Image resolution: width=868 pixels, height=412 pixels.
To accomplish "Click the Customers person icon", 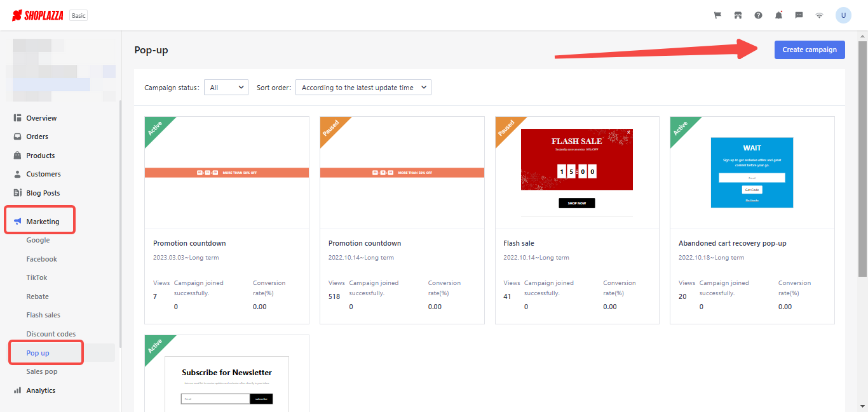I will 18,174.
